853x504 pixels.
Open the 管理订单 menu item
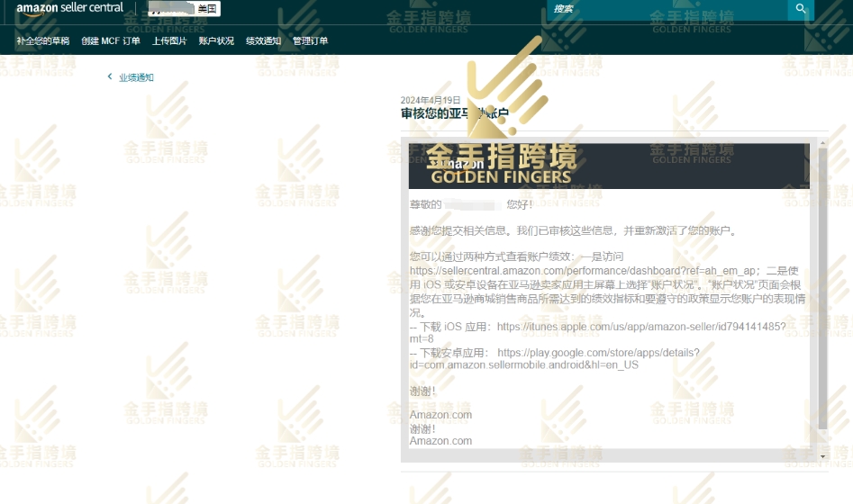(x=310, y=40)
